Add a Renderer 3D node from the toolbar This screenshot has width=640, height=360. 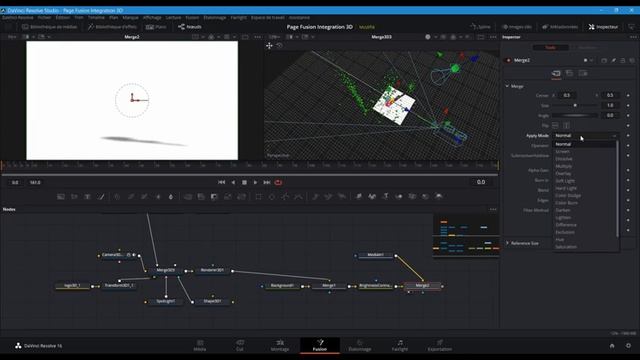coord(439,197)
